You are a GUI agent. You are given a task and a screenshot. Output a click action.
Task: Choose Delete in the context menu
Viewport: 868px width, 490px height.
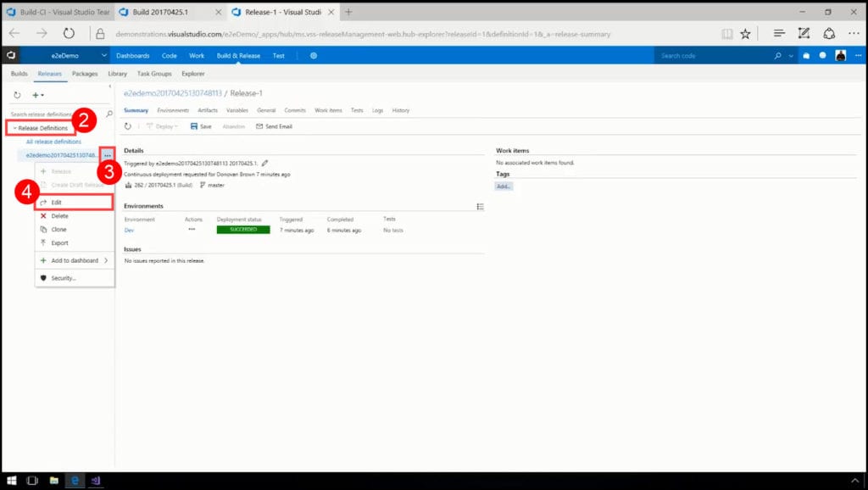click(75, 216)
